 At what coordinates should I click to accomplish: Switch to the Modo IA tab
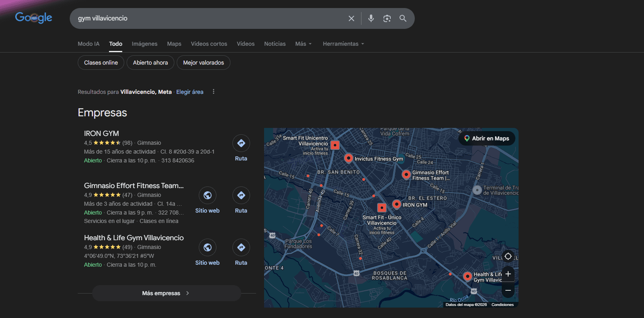[89, 44]
